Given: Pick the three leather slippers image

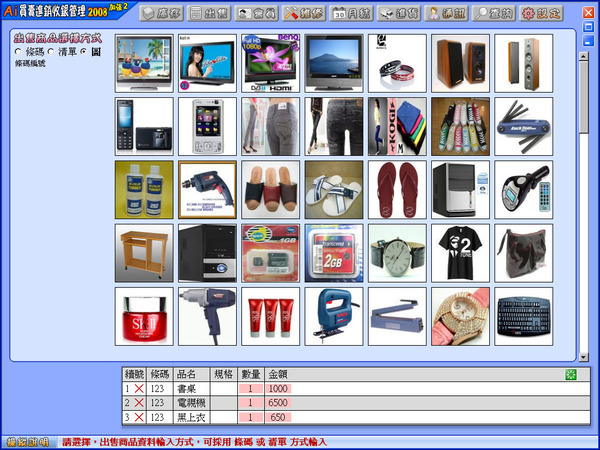Looking at the screenshot, I should point(271,190).
